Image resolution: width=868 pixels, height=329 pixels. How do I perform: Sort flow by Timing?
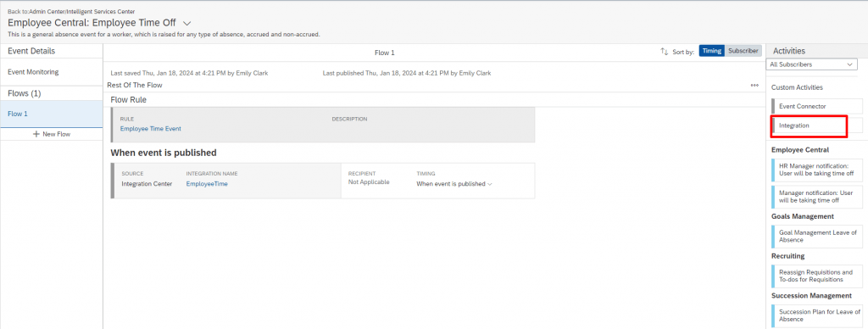pyautogui.click(x=712, y=50)
